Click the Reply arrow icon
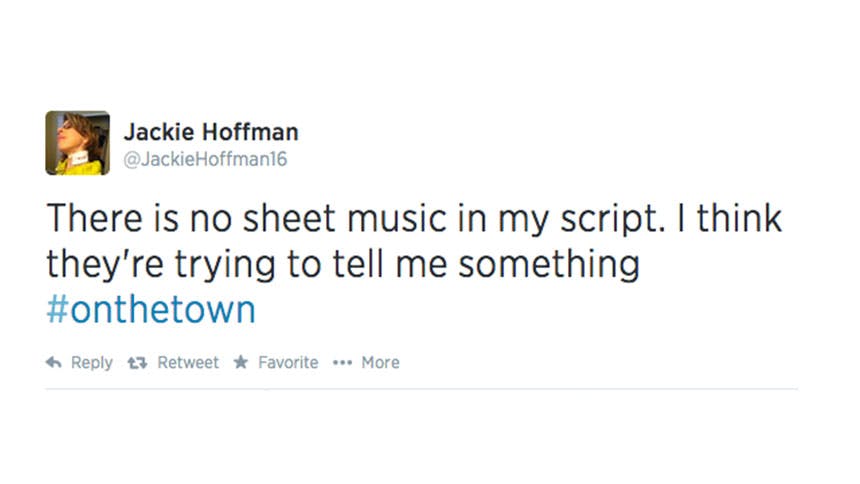Image resolution: width=860 pixels, height=484 pixels. tap(54, 363)
